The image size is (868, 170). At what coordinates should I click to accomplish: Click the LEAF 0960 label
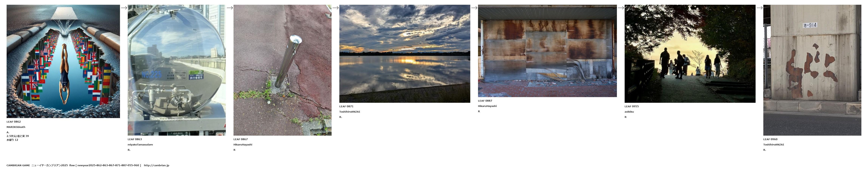coord(770,139)
